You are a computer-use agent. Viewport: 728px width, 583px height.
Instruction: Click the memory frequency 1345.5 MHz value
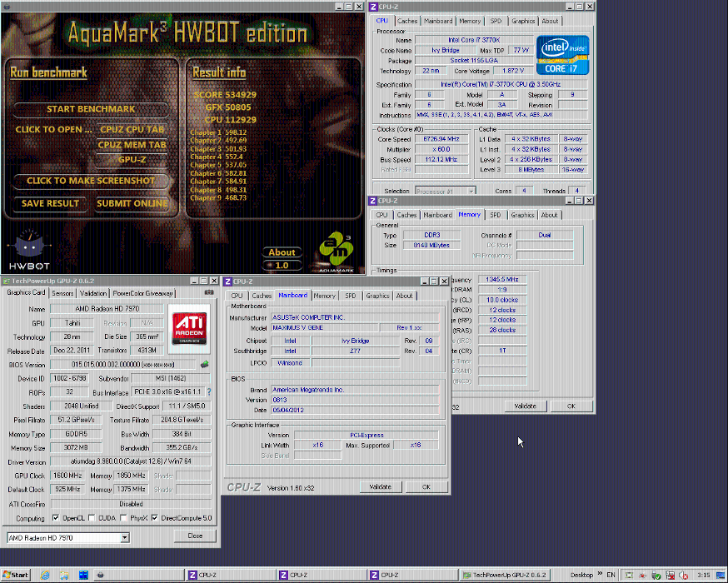coord(502,280)
